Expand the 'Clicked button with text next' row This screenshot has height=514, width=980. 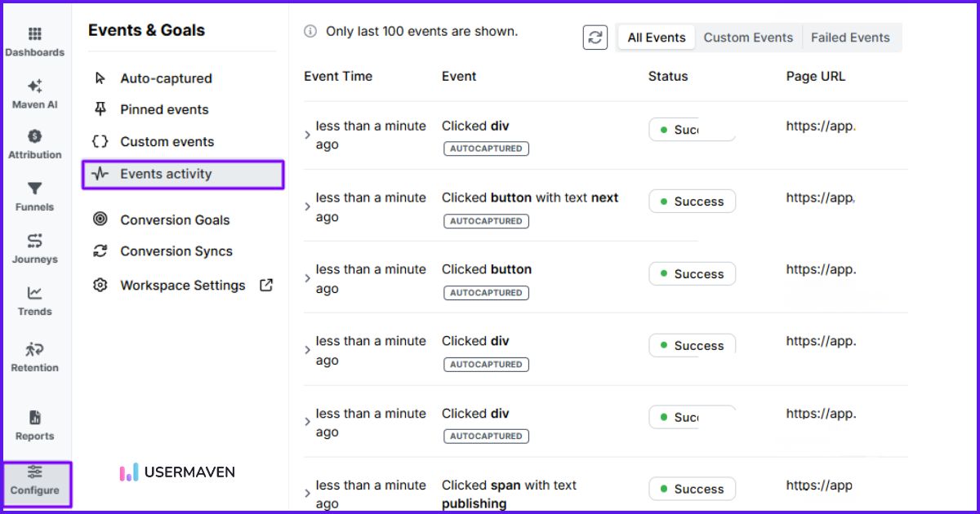pos(307,207)
